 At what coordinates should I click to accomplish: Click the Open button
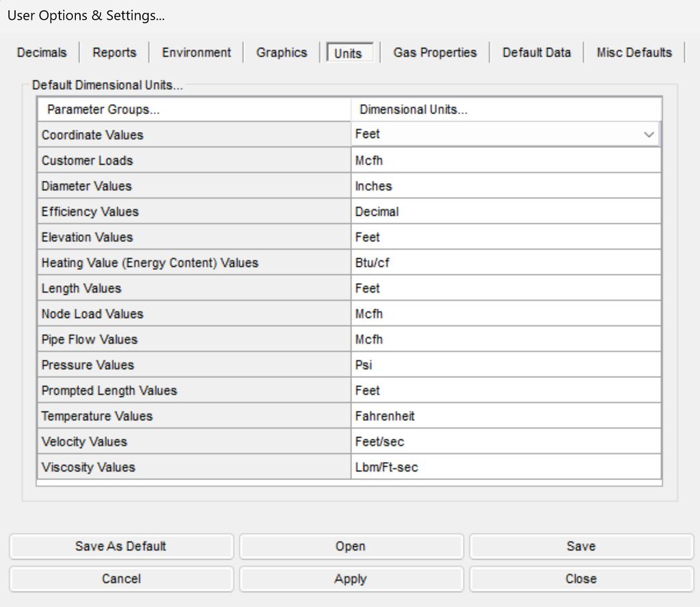pyautogui.click(x=351, y=546)
